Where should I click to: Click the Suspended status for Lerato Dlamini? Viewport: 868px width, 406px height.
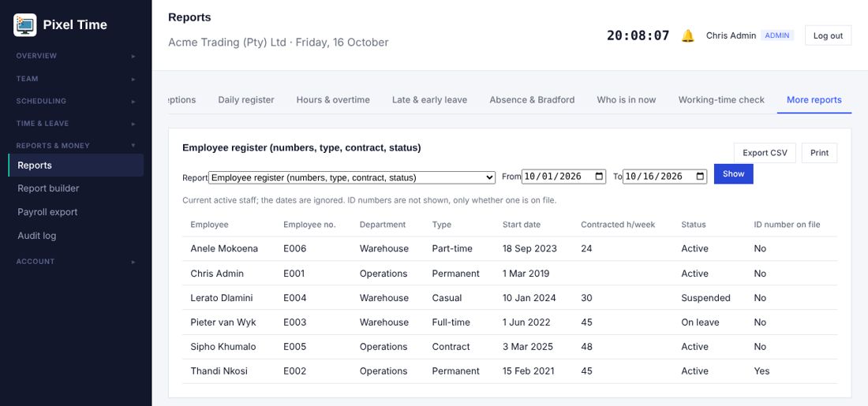[705, 298]
